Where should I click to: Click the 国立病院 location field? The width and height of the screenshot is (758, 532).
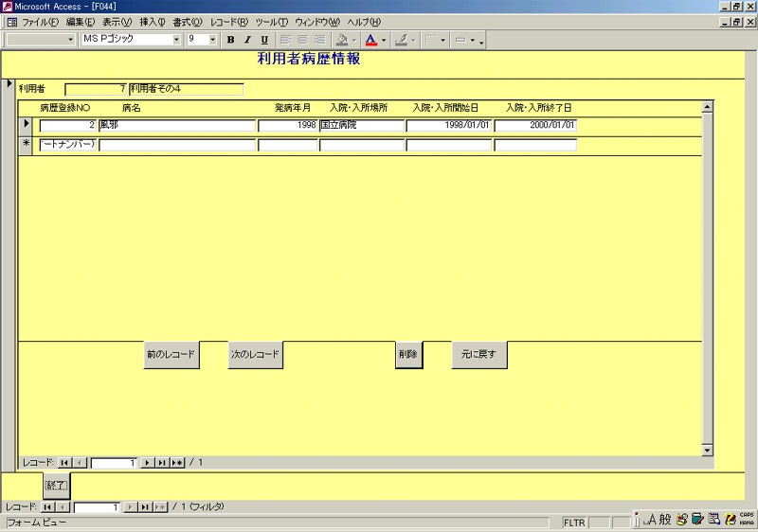[x=362, y=126]
